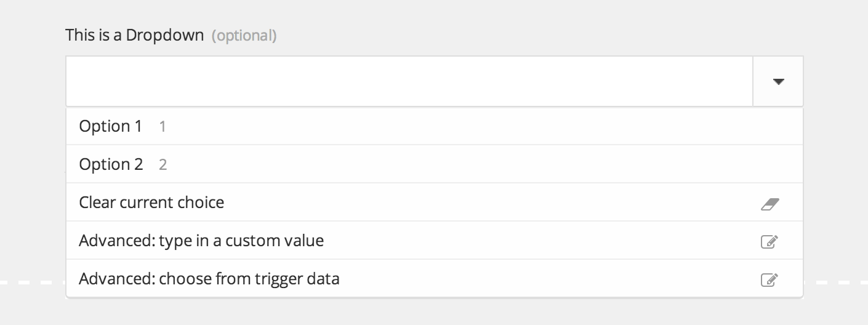The image size is (868, 325).
Task: Click the "Advanced:" prefix of the custom value entry
Action: (117, 241)
